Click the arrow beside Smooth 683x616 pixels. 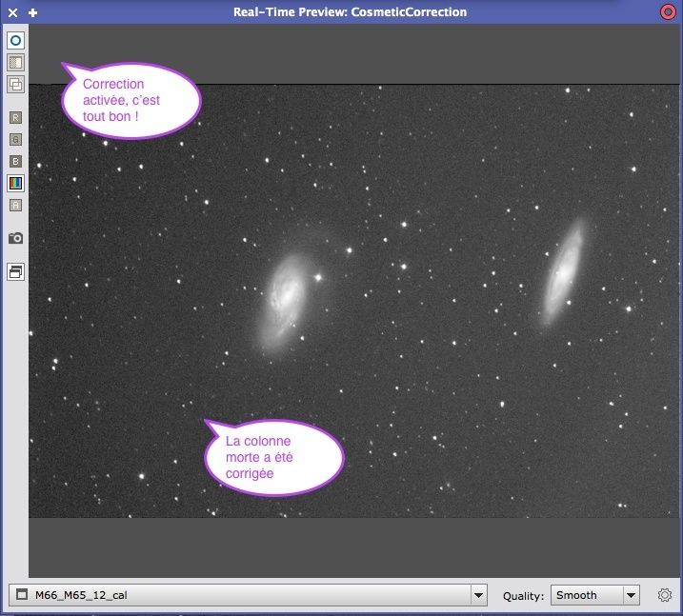(631, 595)
